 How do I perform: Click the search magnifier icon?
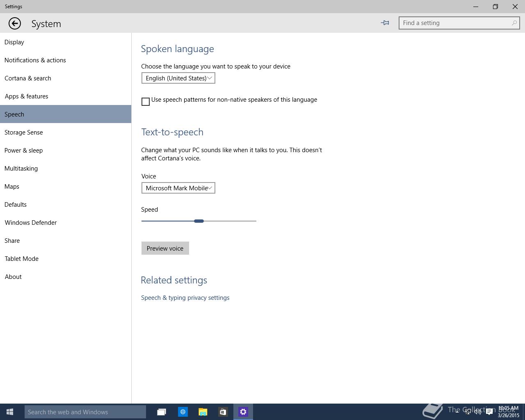[514, 23]
